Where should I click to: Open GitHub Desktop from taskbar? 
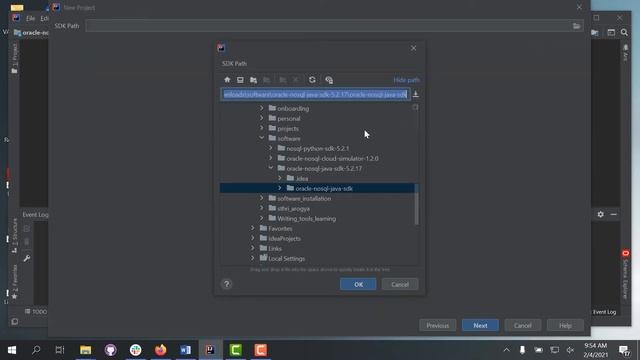click(111, 350)
